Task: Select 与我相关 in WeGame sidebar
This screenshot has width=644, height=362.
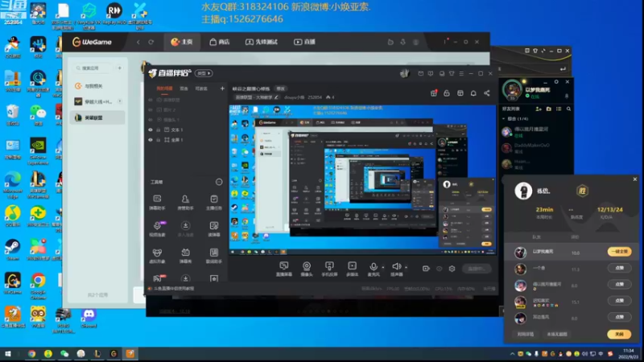Action: 97,86
